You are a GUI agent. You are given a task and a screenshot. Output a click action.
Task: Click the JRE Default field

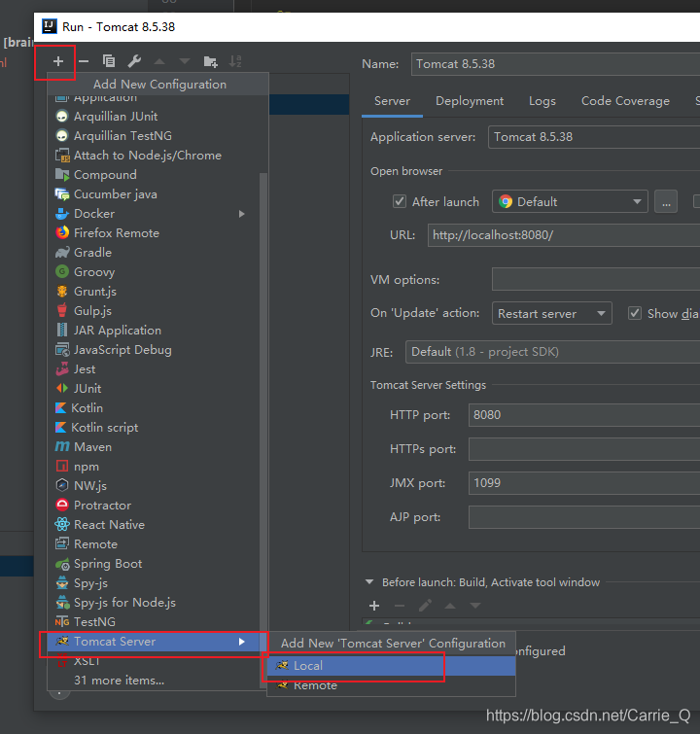[x=552, y=352]
